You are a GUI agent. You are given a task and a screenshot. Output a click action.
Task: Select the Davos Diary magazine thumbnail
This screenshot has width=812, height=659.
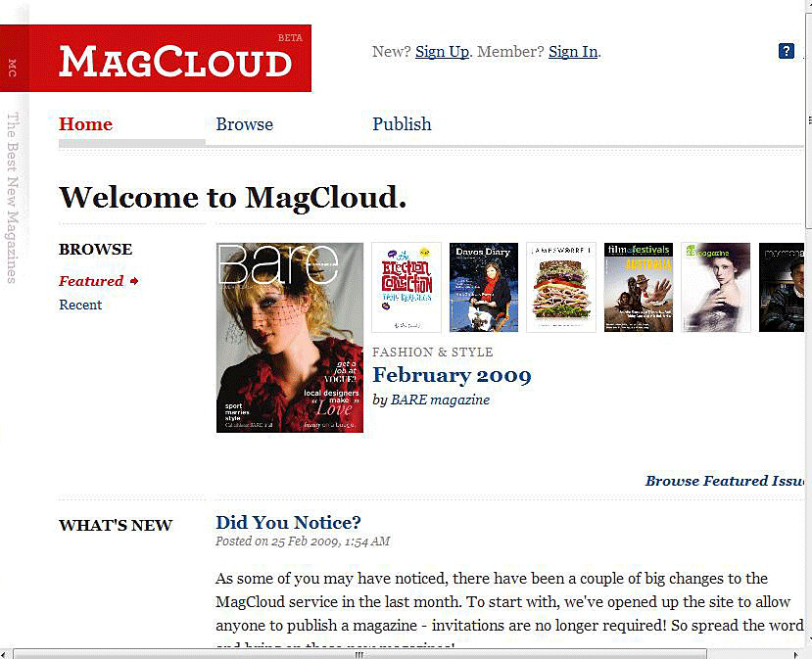tap(484, 287)
